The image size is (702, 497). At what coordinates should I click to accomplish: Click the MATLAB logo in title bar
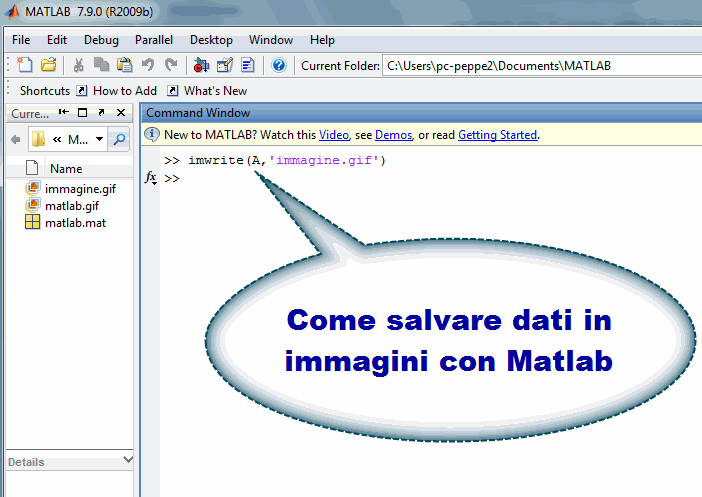point(13,11)
